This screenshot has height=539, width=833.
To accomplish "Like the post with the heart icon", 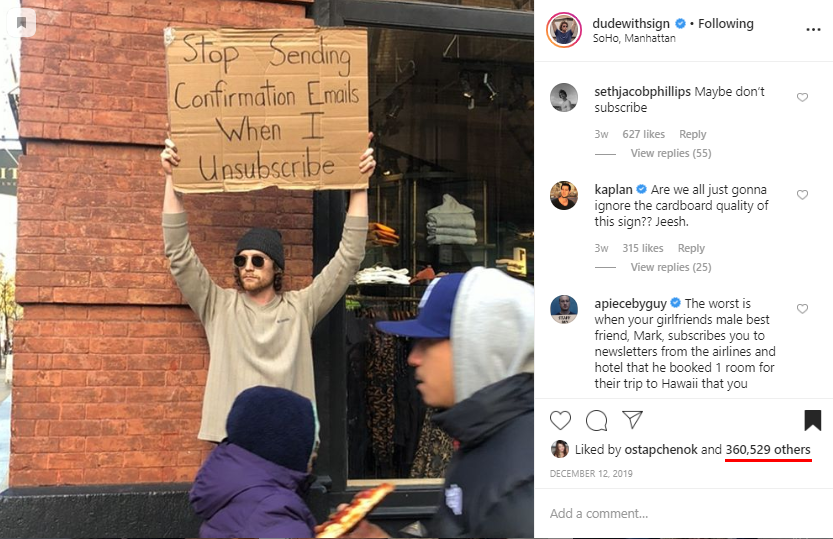I will 560,420.
